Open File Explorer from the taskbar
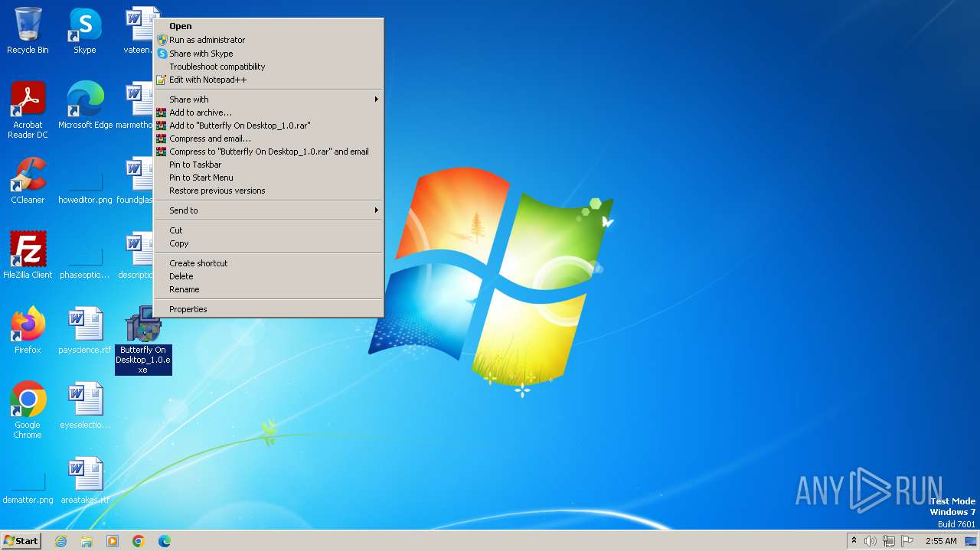The height and width of the screenshot is (551, 980). (x=87, y=541)
